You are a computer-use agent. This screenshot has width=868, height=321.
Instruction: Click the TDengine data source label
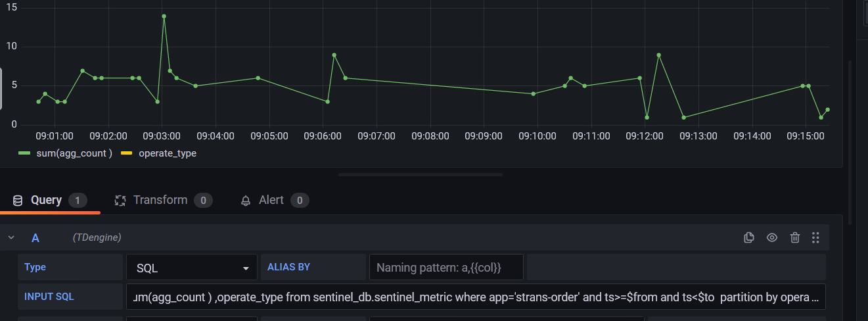click(x=97, y=237)
